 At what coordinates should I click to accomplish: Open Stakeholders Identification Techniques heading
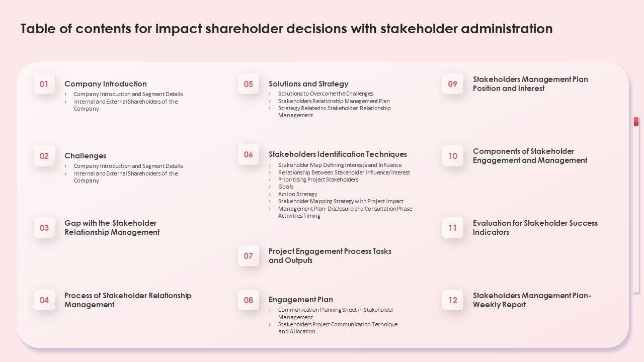338,154
